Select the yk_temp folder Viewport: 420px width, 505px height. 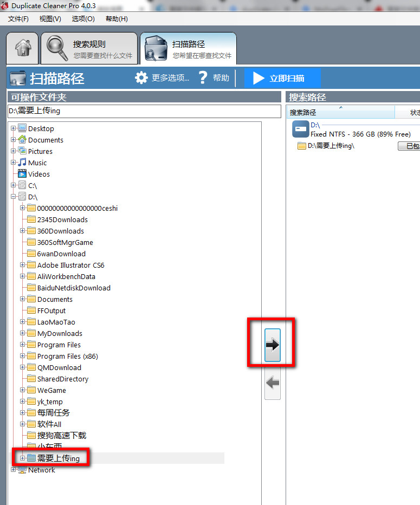50,402
